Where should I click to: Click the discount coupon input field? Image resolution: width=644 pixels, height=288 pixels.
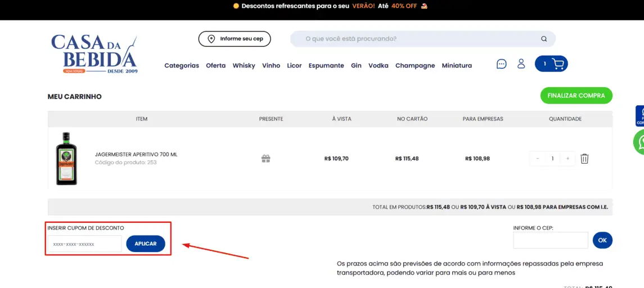84,244
